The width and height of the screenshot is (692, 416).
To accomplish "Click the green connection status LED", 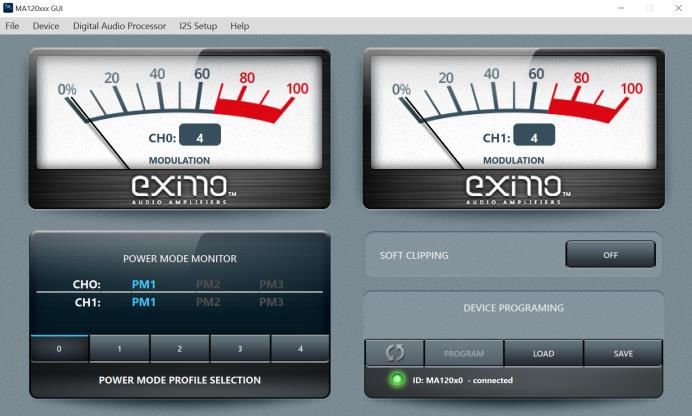I will pyautogui.click(x=397, y=380).
